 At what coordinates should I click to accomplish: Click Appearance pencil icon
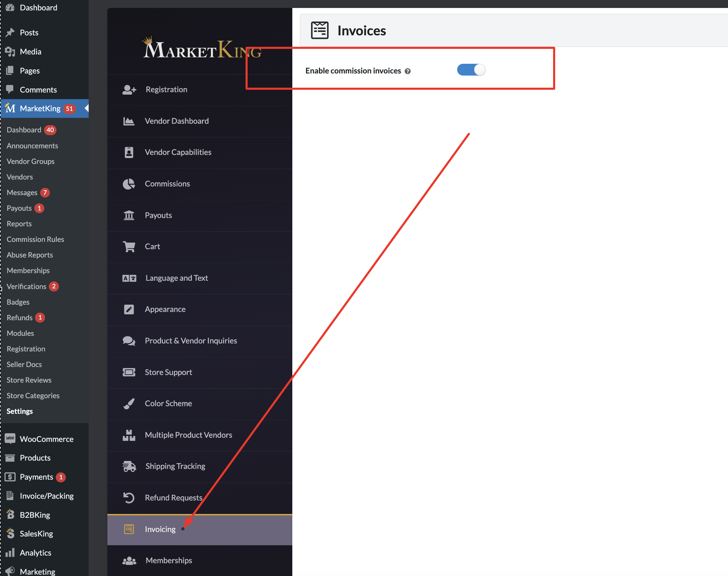[x=129, y=309]
